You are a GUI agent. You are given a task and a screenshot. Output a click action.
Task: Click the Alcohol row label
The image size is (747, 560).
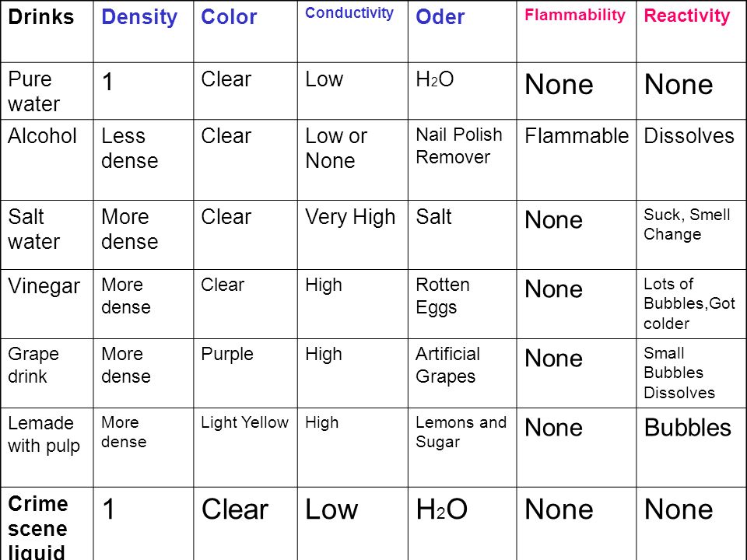point(42,136)
